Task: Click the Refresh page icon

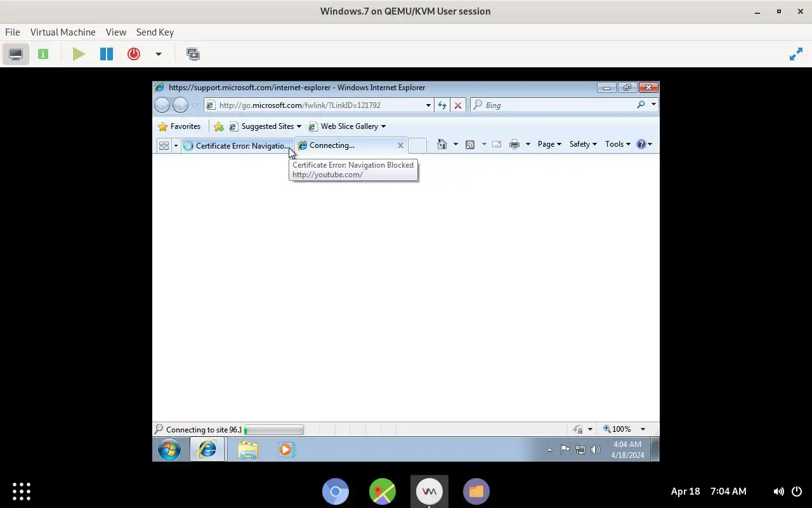Action: pos(442,105)
